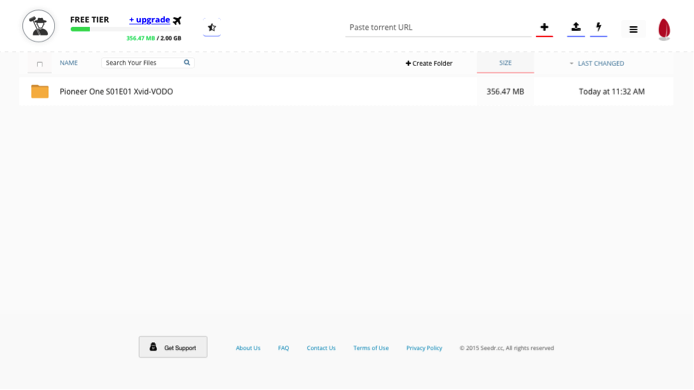Sort files by NAME column
Image resolution: width=694 pixels, height=390 pixels.
tap(69, 63)
